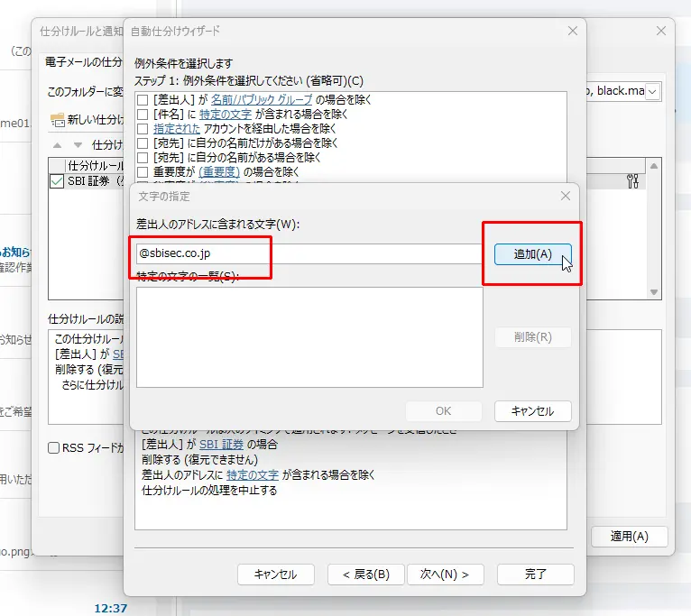This screenshot has height=616, width=691.
Task: Click the 次へ(N) > button
Action: click(445, 575)
